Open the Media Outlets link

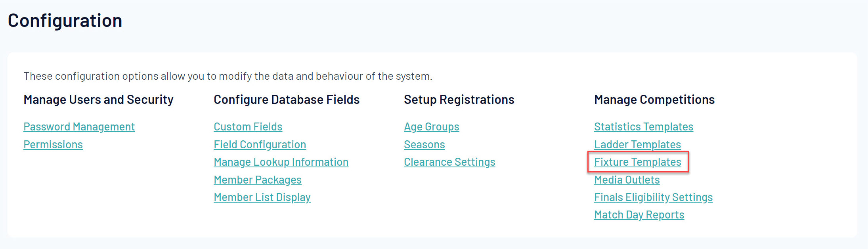point(627,180)
